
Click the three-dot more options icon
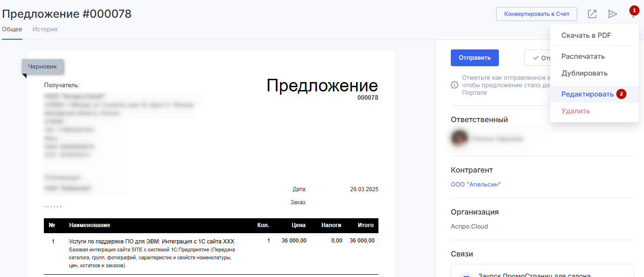[633, 16]
